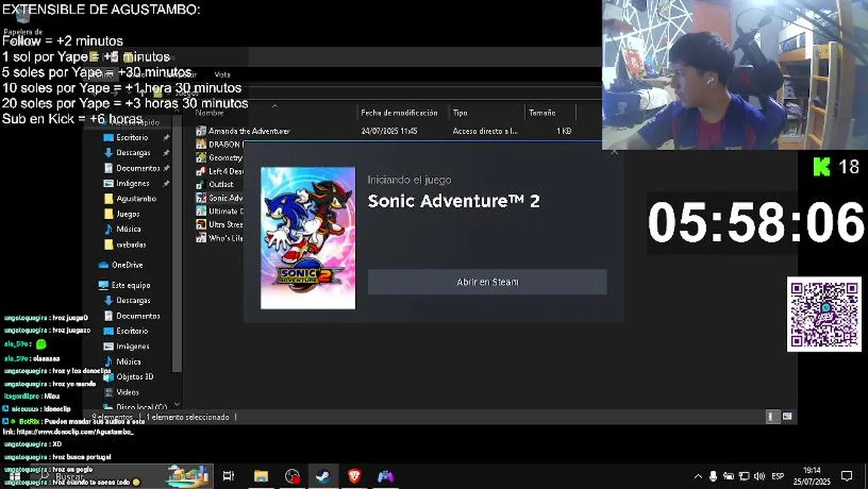
Task: Select the Who's Lila shortcut icon
Action: 201,238
